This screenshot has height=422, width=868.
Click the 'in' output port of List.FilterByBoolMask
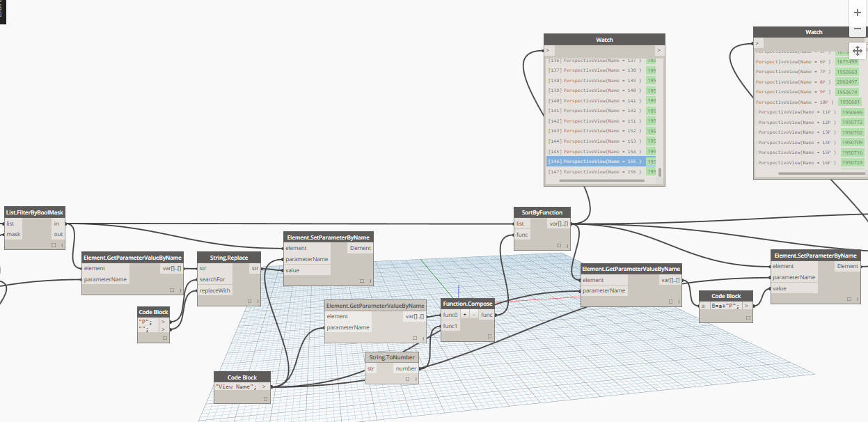pos(58,224)
